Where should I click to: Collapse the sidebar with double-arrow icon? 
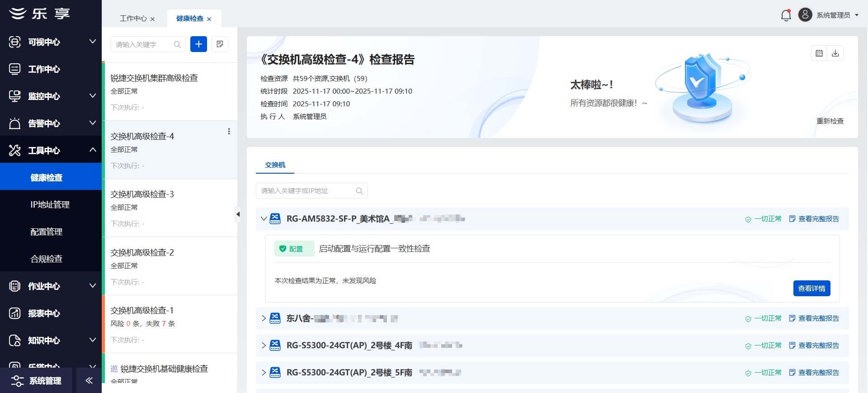(89, 380)
